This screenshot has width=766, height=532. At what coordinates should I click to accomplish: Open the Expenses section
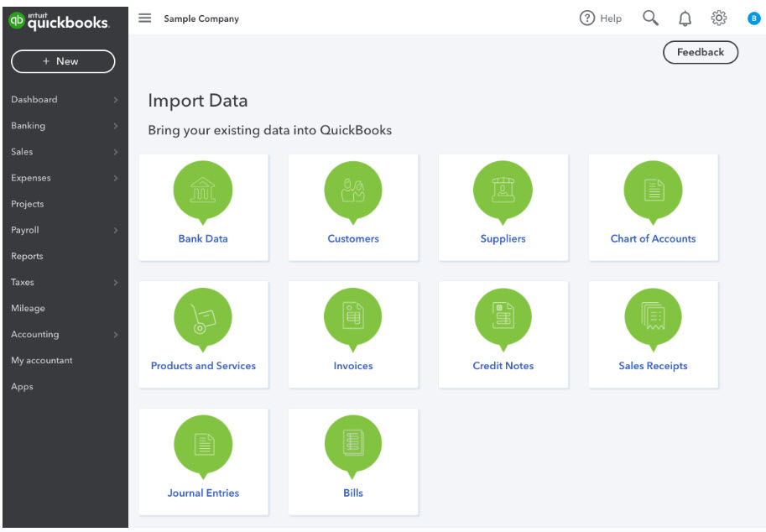(31, 178)
